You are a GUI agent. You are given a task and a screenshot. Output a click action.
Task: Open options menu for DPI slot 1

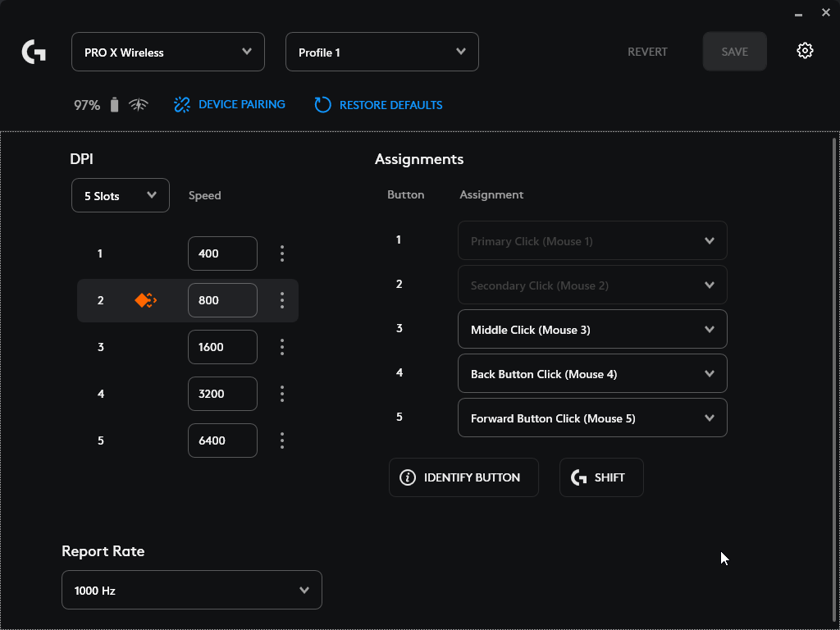[282, 253]
